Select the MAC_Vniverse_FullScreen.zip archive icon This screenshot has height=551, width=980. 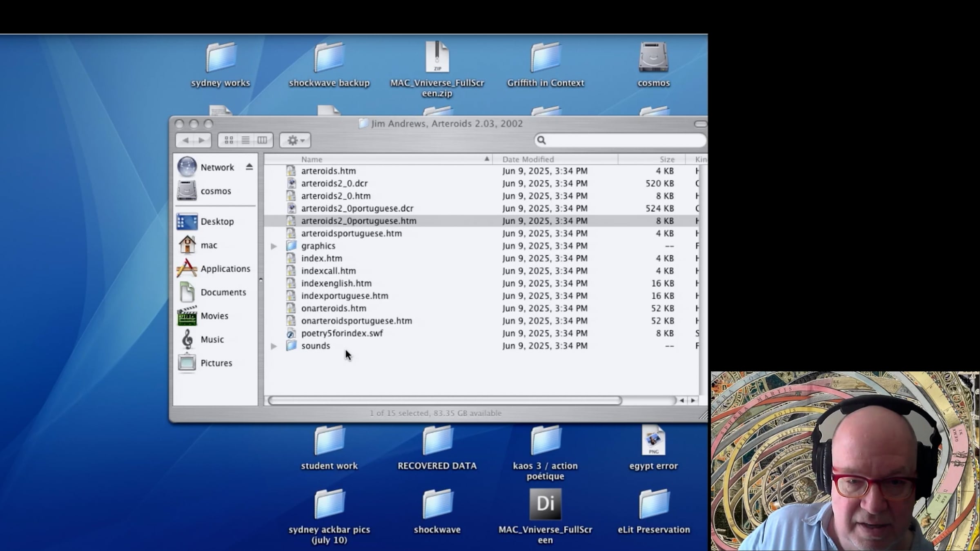click(x=437, y=57)
